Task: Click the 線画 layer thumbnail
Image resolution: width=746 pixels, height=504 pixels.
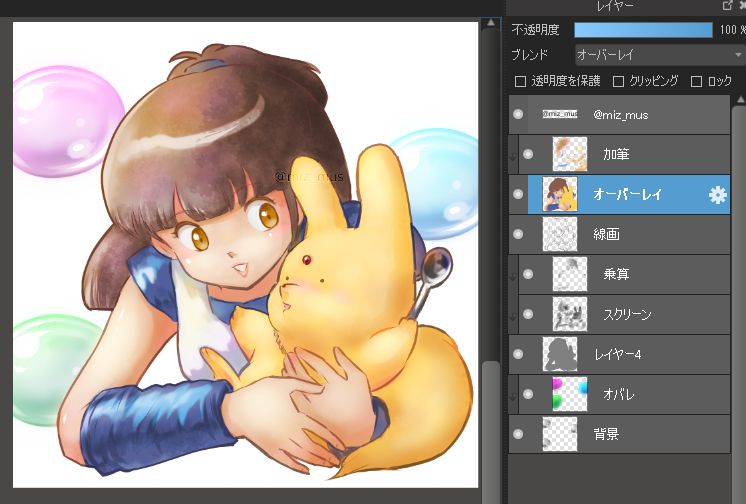Action: pos(560,234)
